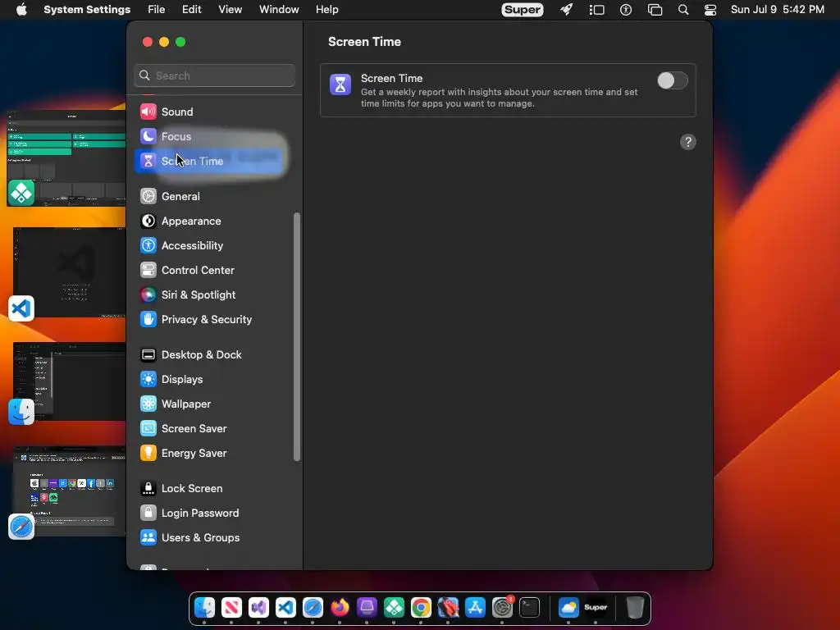840x630 pixels.
Task: Open Accessibility settings pane
Action: 214,245
